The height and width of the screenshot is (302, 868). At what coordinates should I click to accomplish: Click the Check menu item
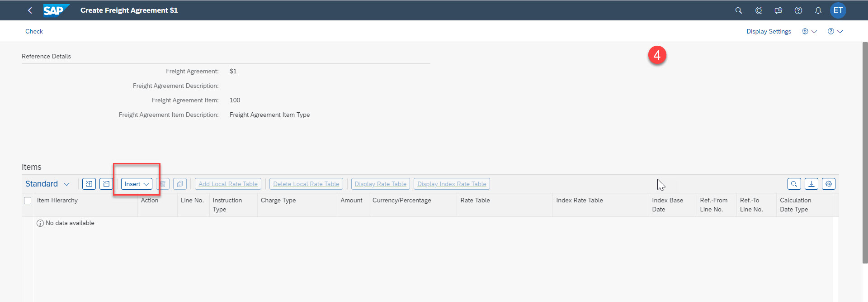point(34,31)
